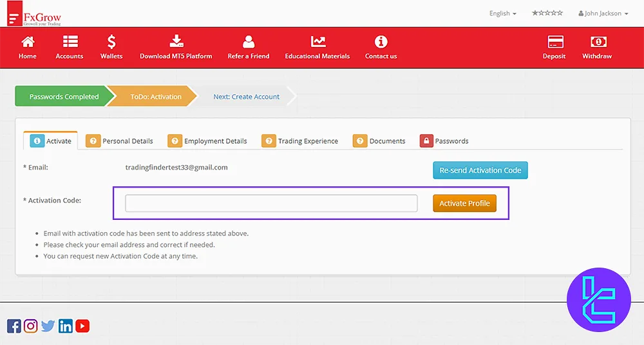Click the "* Activation Code:" label
Screen dimensions: 644x345
click(52, 201)
